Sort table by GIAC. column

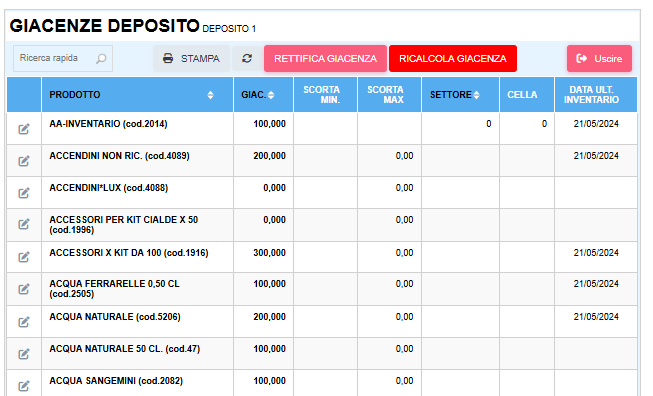[271, 95]
